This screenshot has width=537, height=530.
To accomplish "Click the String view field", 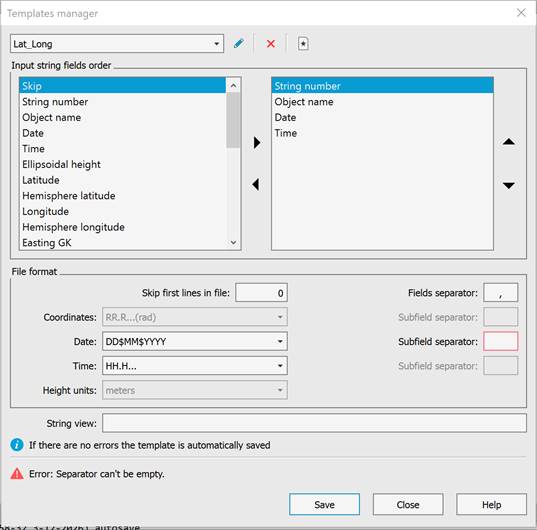I will click(x=314, y=423).
